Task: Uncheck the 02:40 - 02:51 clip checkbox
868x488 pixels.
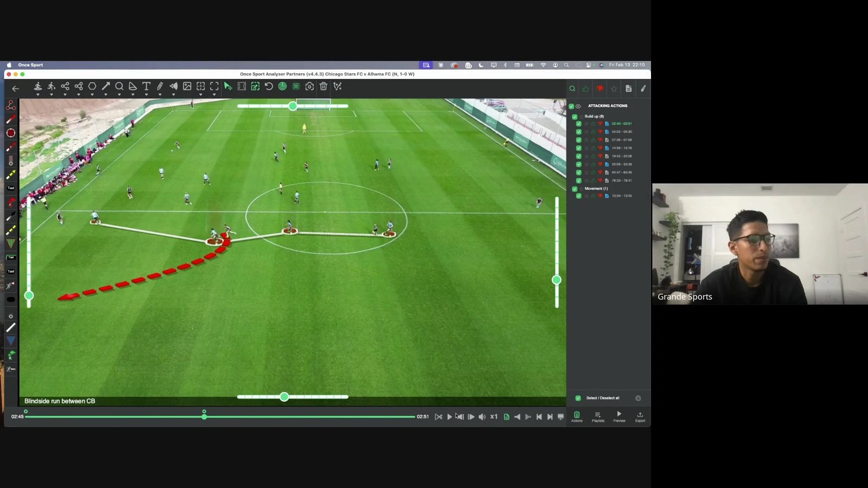Action: 579,124
